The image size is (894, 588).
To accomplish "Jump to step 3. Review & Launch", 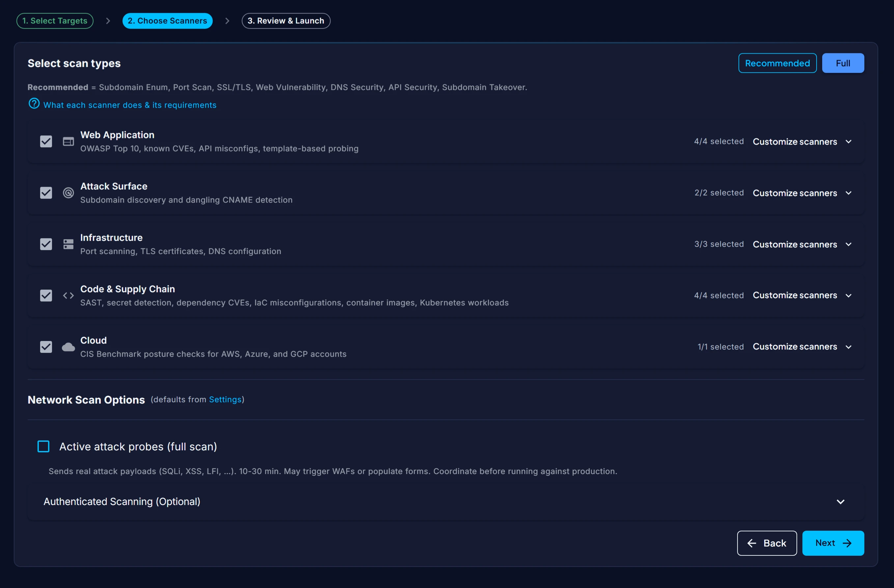I will [x=286, y=21].
